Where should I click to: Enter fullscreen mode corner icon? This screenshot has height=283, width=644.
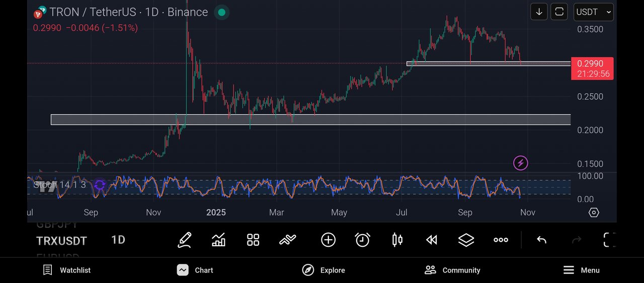(x=609, y=240)
